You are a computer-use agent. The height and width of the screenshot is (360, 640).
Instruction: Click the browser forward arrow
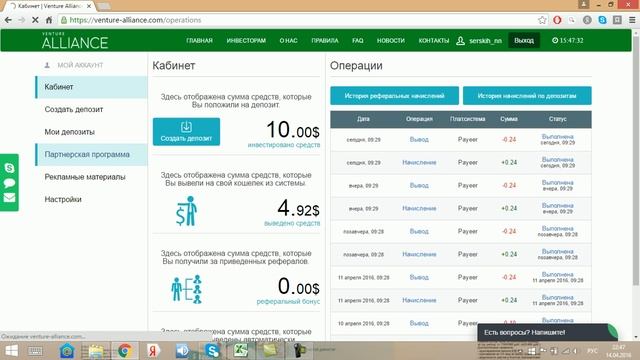pyautogui.click(x=22, y=20)
